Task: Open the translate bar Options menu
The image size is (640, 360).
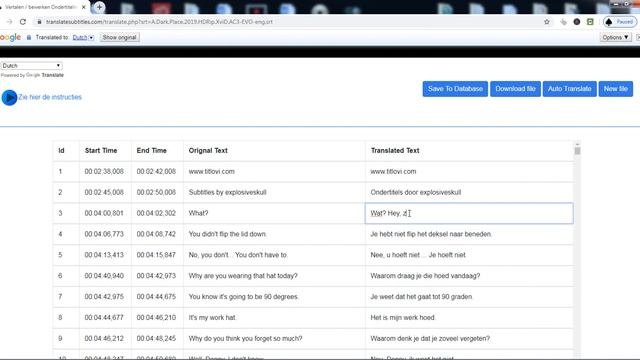Action: (x=615, y=38)
